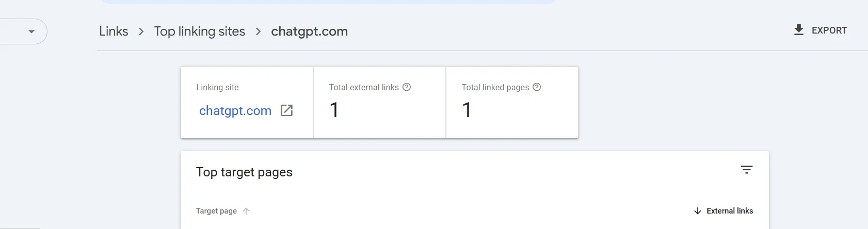Image resolution: width=868 pixels, height=229 pixels.
Task: Click chatgpt.com breadcrumb page title
Action: click(309, 31)
